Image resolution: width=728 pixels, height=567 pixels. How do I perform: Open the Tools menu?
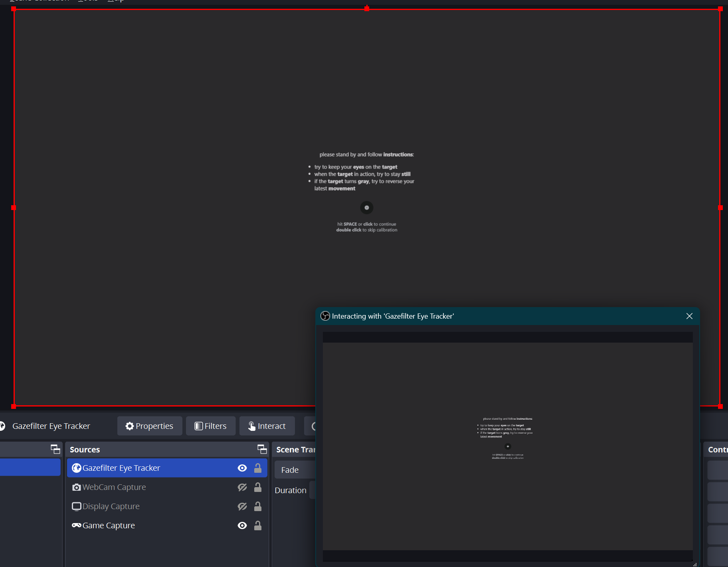coord(88,1)
